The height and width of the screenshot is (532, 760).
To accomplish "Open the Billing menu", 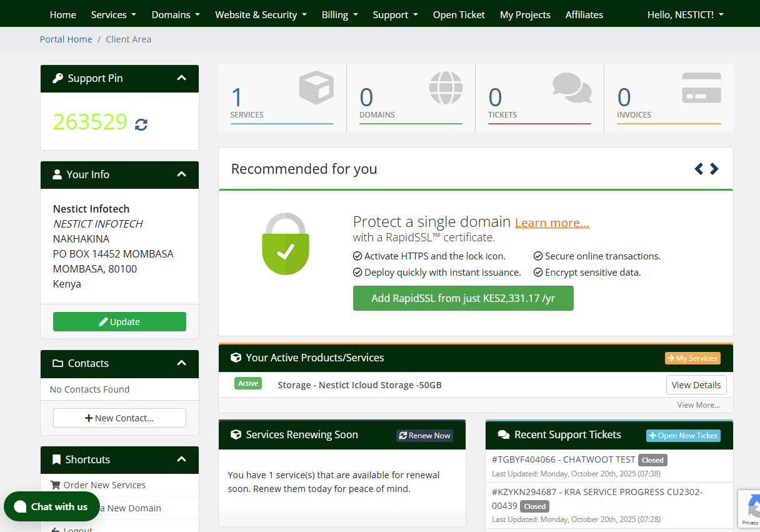I will pyautogui.click(x=339, y=14).
